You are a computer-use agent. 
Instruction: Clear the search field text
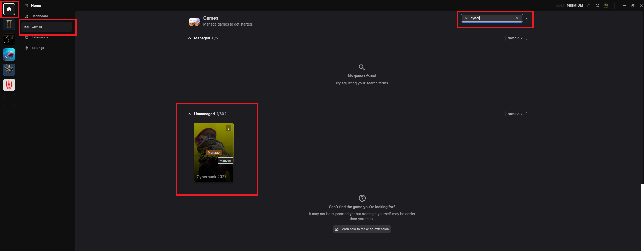517,18
